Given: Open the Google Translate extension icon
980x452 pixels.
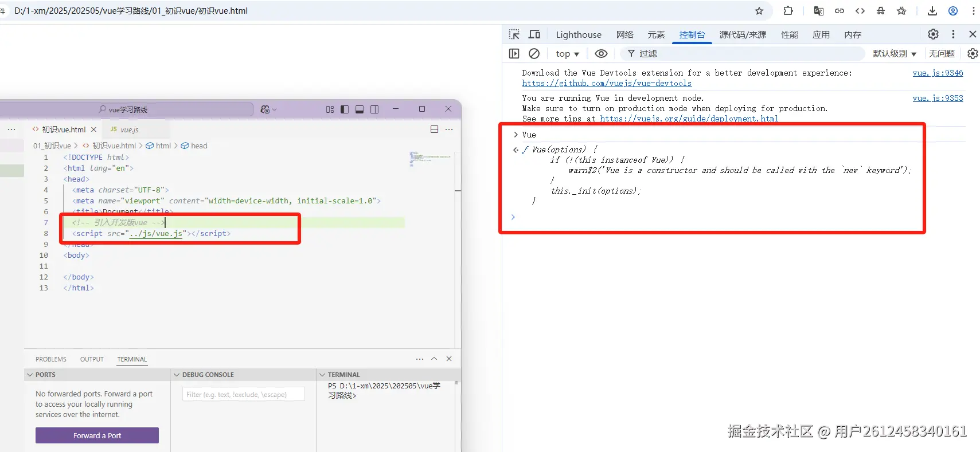Looking at the screenshot, I should (819, 11).
